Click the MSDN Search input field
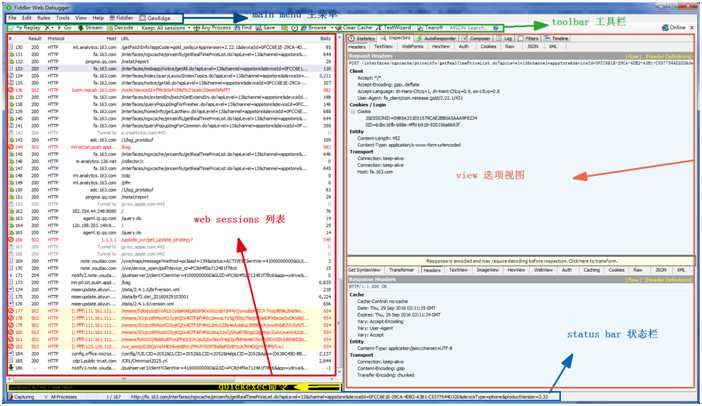 470,28
